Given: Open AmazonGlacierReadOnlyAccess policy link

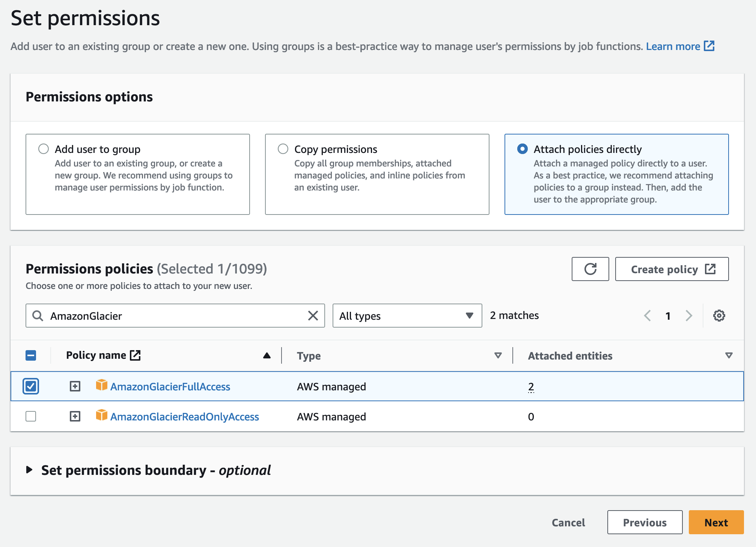Looking at the screenshot, I should (x=185, y=417).
